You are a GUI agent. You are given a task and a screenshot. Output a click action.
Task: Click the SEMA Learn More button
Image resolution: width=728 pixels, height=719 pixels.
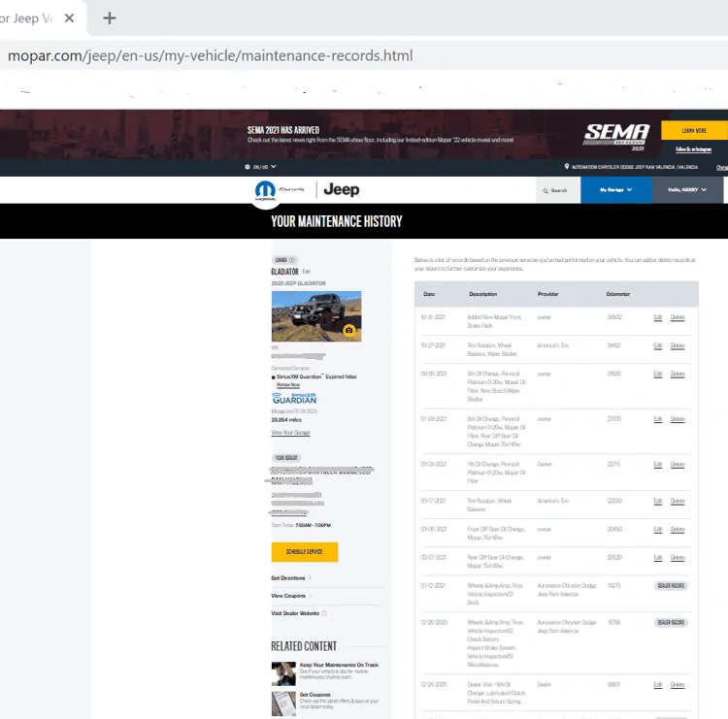[x=694, y=130]
